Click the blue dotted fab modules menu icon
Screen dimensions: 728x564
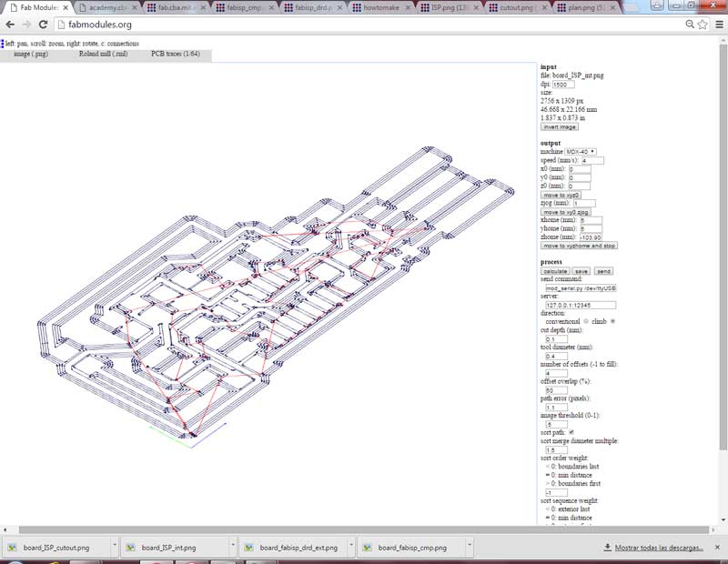(x=3, y=44)
